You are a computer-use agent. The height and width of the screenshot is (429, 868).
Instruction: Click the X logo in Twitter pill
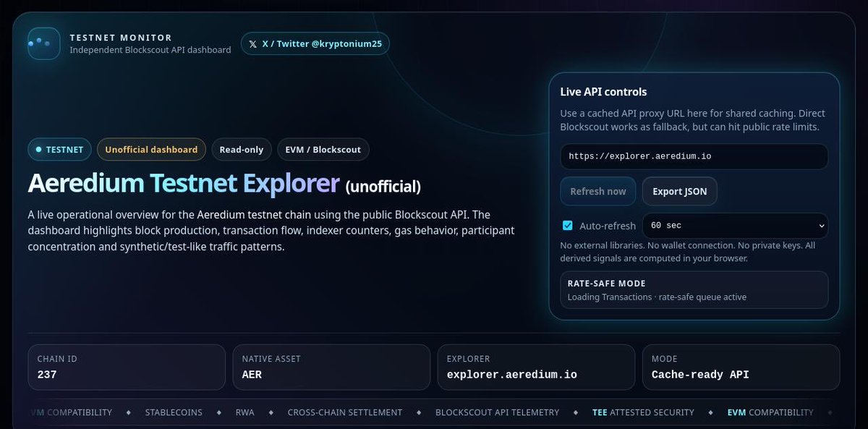tap(252, 44)
